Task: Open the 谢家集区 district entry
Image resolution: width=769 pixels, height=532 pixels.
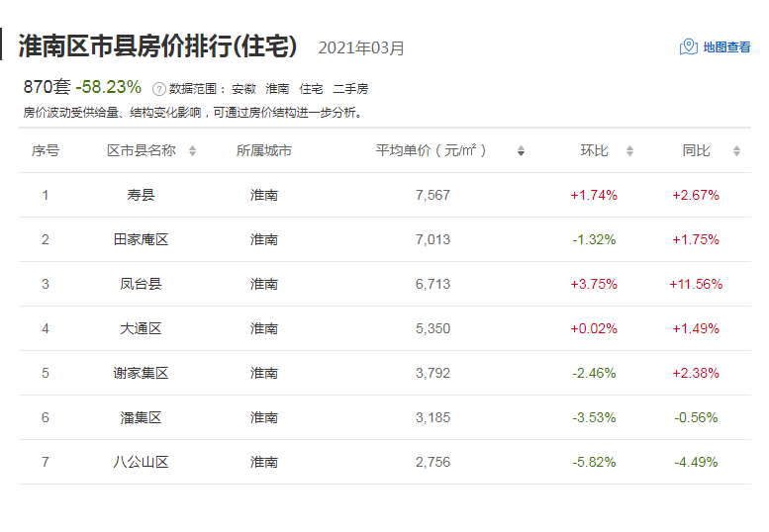Action: coord(141,373)
